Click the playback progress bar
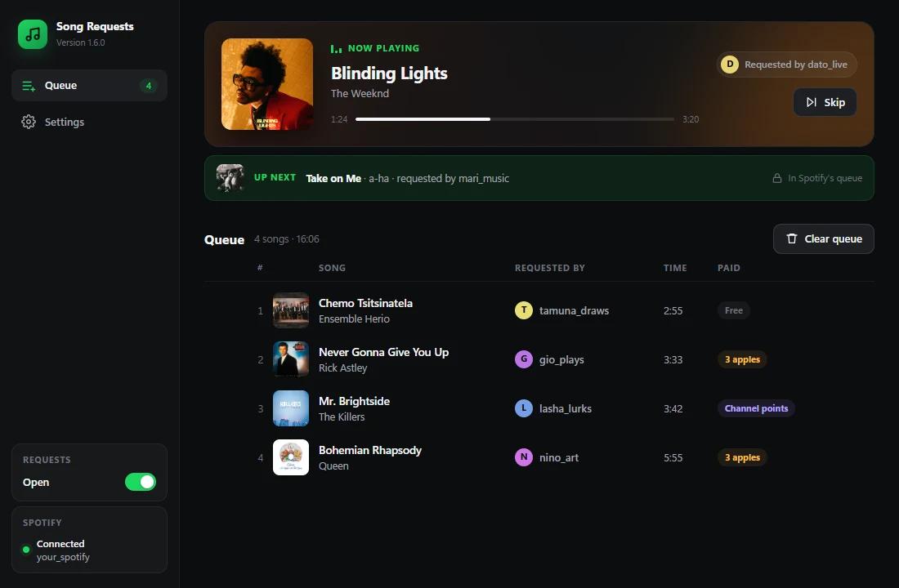The height and width of the screenshot is (588, 899). coord(515,119)
